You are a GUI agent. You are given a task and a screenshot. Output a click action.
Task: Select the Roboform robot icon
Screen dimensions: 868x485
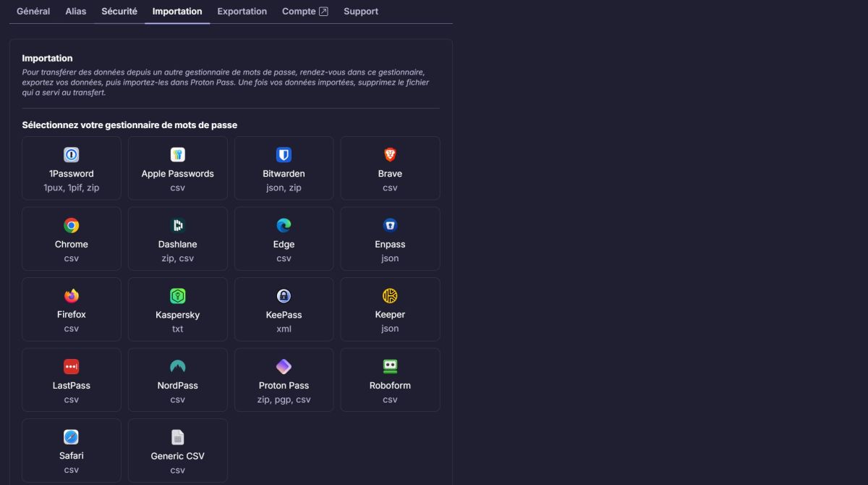[x=390, y=366]
